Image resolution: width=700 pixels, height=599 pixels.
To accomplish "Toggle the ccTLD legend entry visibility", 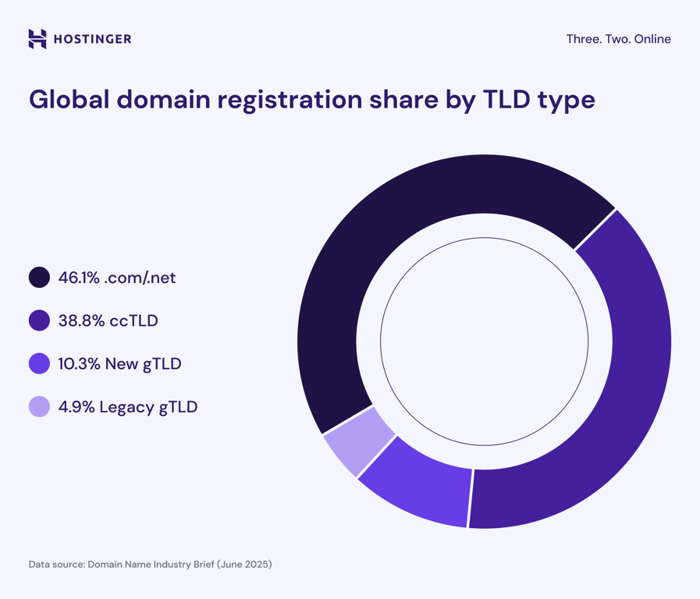I will pyautogui.click(x=104, y=321).
